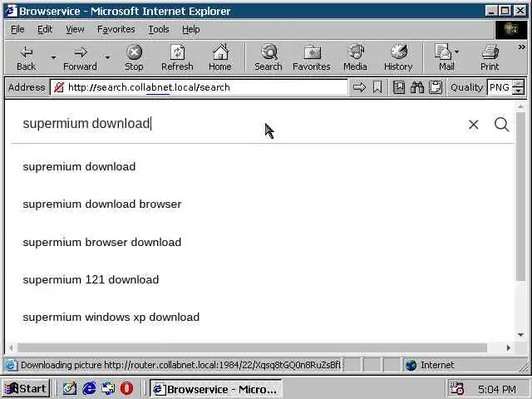The height and width of the screenshot is (399, 532).
Task: Click the clipboard icon near Quality
Action: tap(436, 87)
